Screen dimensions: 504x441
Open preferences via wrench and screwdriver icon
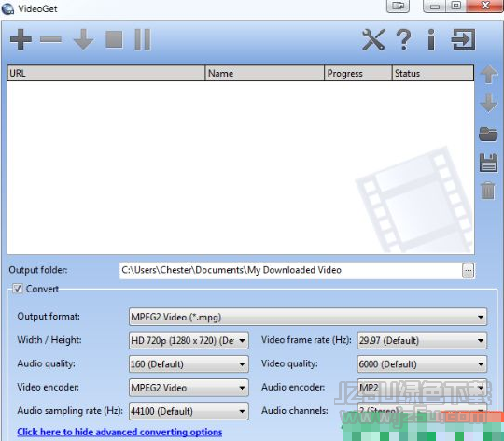[373, 39]
